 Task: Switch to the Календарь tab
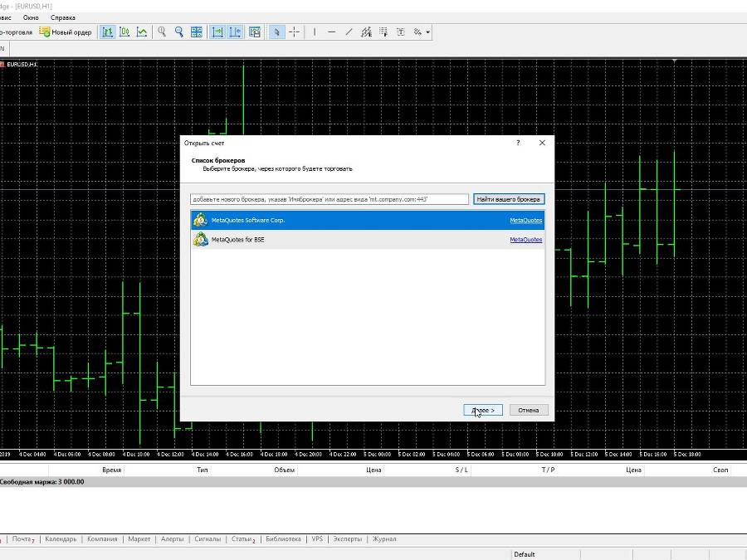point(61,539)
